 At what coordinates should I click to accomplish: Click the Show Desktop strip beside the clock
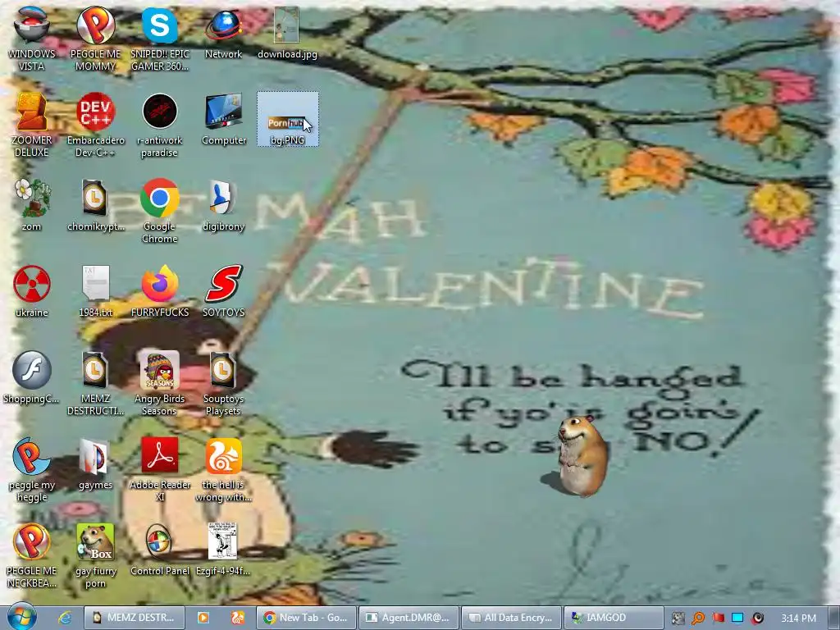pos(834,618)
